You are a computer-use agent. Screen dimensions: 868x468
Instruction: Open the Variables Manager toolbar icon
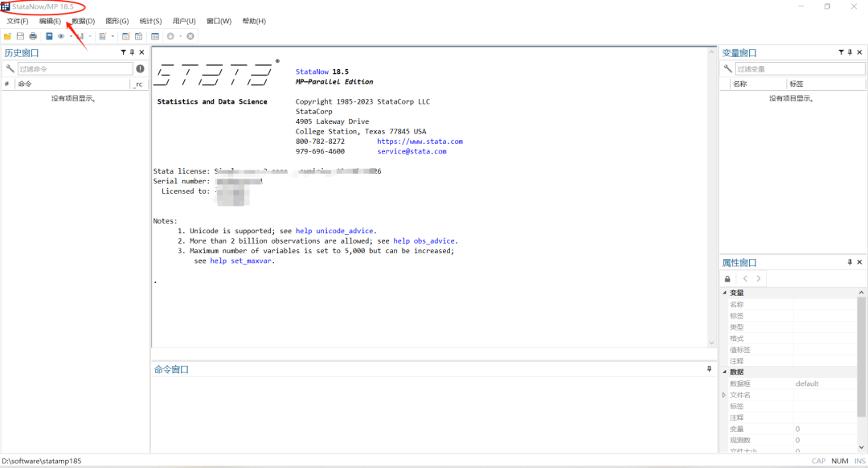pyautogui.click(x=155, y=36)
